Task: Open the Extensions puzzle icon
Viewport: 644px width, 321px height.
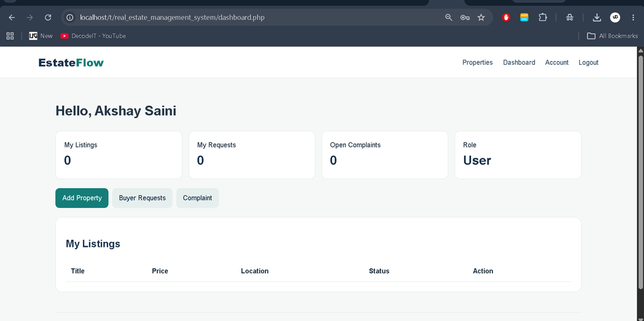Action: pos(543,17)
